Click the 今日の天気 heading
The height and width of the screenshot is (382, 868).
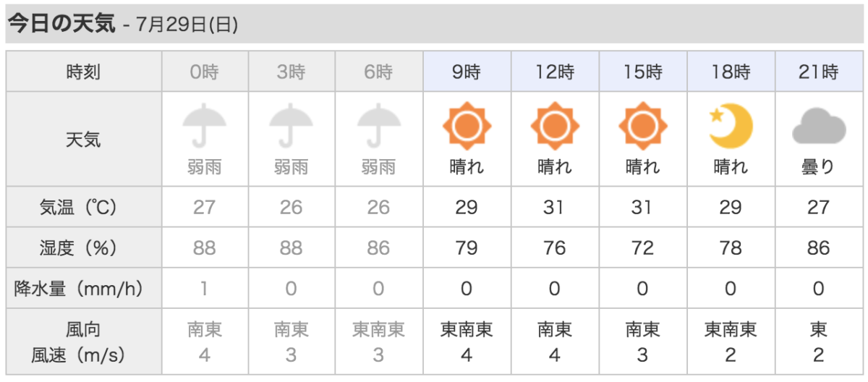(x=61, y=23)
